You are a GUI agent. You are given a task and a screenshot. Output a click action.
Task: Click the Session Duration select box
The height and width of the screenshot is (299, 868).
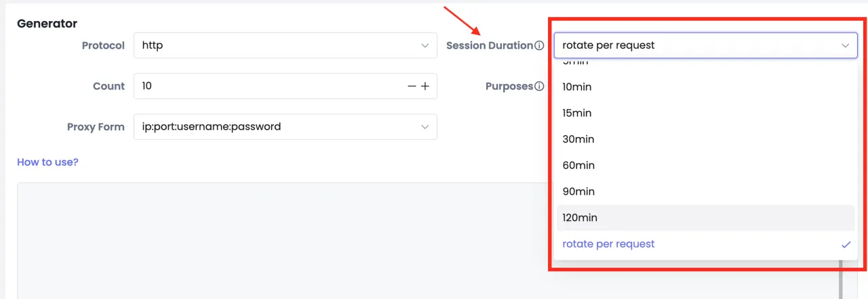coord(698,45)
